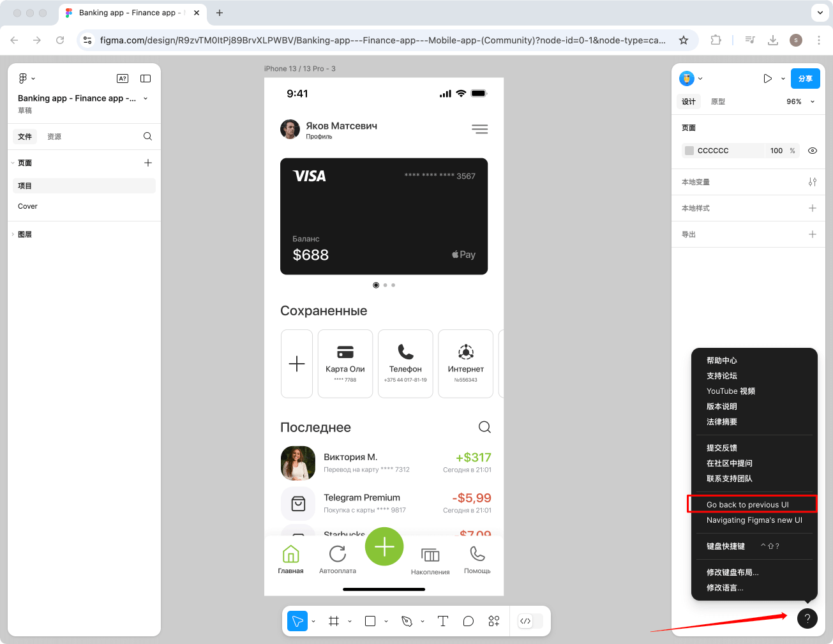Search within the file panel
The width and height of the screenshot is (833, 644).
[147, 137]
